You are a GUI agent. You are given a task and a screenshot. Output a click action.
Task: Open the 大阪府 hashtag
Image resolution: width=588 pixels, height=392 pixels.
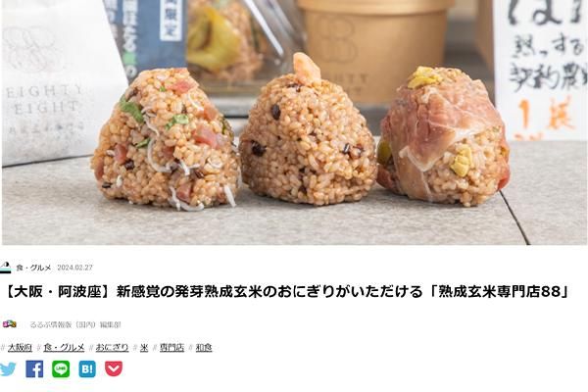[20, 348]
